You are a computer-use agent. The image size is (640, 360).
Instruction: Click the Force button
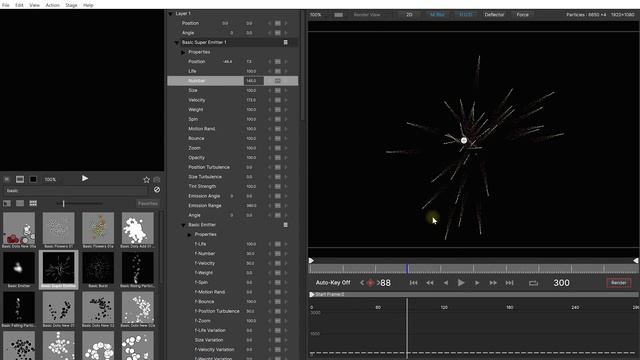point(522,15)
